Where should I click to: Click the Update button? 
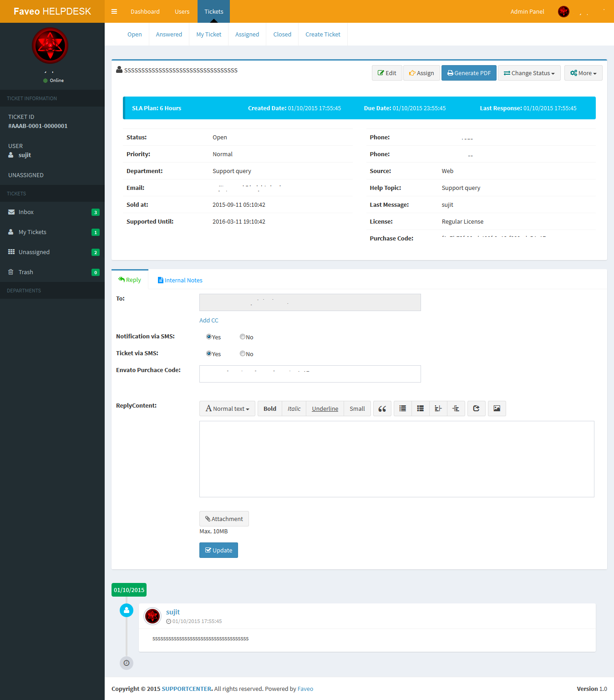[218, 550]
